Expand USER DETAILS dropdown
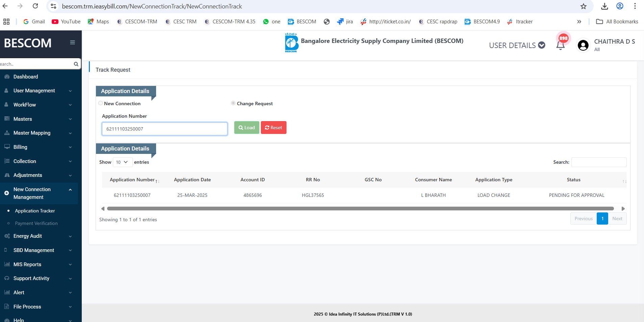Viewport: 644px width, 322px height. pos(517,45)
